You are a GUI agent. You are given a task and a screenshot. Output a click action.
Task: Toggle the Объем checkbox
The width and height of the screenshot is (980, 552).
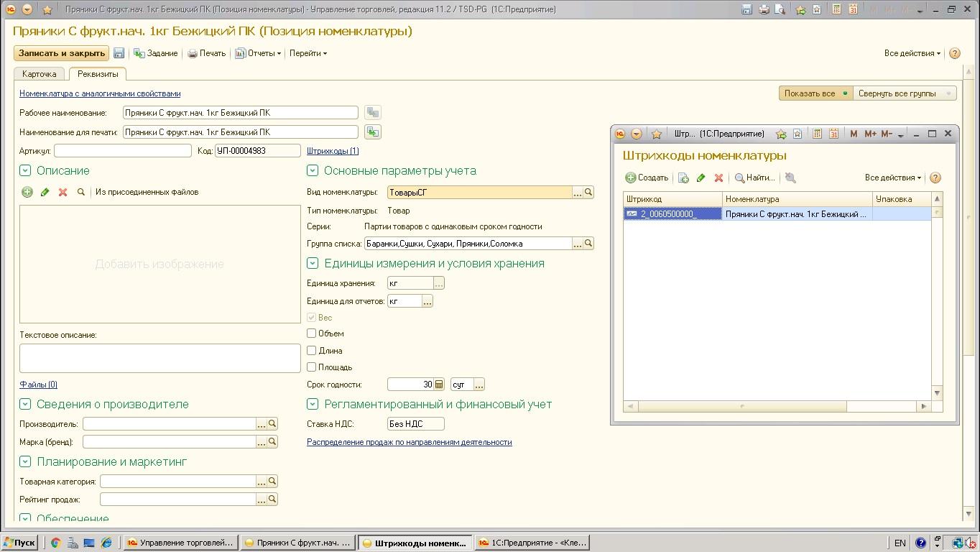311,333
